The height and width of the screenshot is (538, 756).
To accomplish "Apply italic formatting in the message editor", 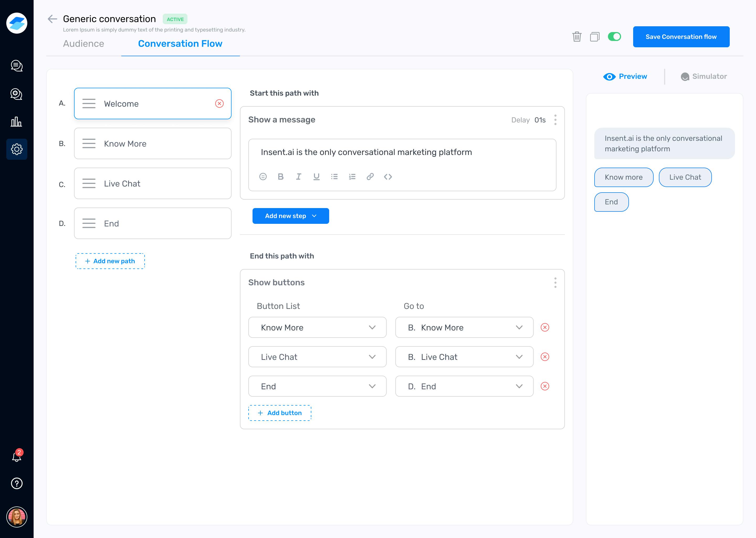I will click(298, 177).
